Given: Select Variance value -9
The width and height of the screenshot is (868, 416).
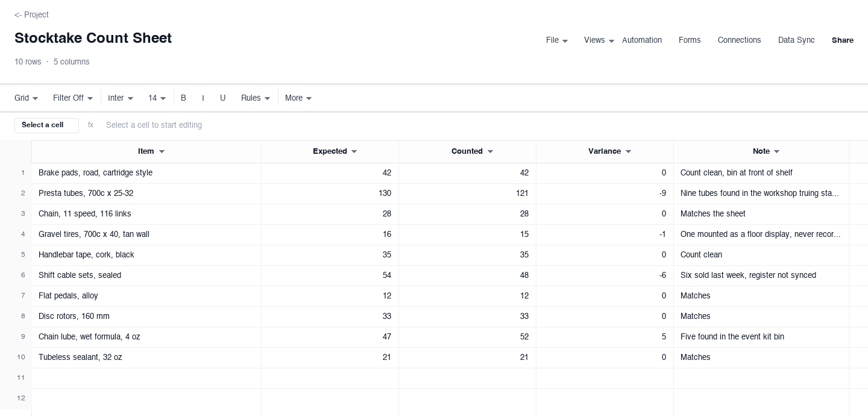Looking at the screenshot, I should click(x=605, y=194).
